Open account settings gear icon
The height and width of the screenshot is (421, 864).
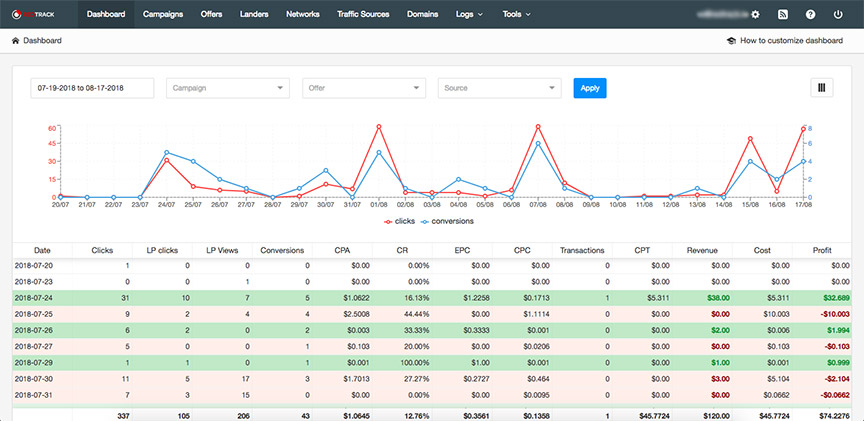pos(755,14)
